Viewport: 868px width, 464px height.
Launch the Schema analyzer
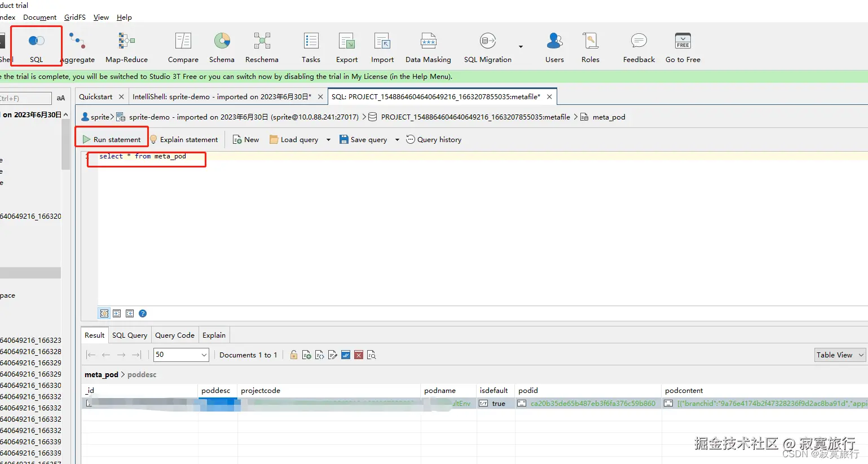[222, 46]
